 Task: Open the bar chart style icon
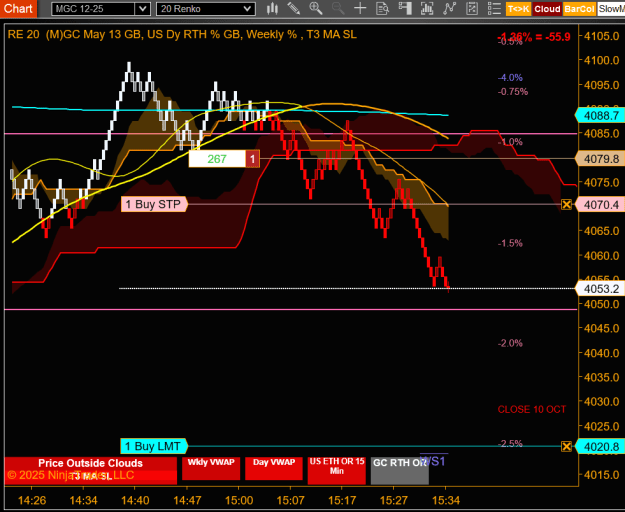[273, 8]
